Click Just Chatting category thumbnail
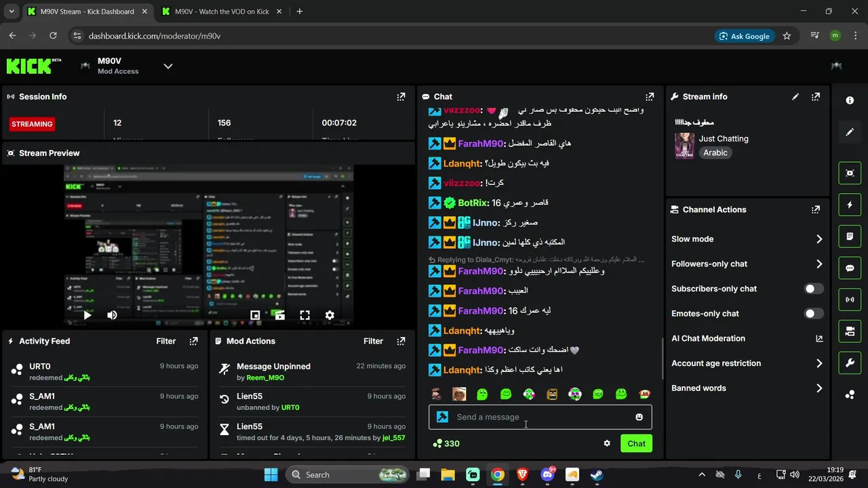This screenshot has width=868, height=488. coord(684,145)
